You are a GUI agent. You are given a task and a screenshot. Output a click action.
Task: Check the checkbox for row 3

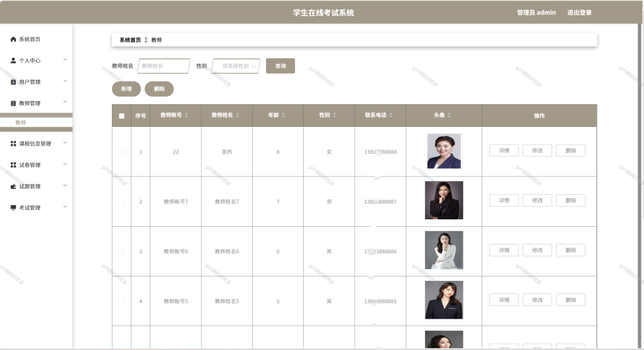point(121,252)
